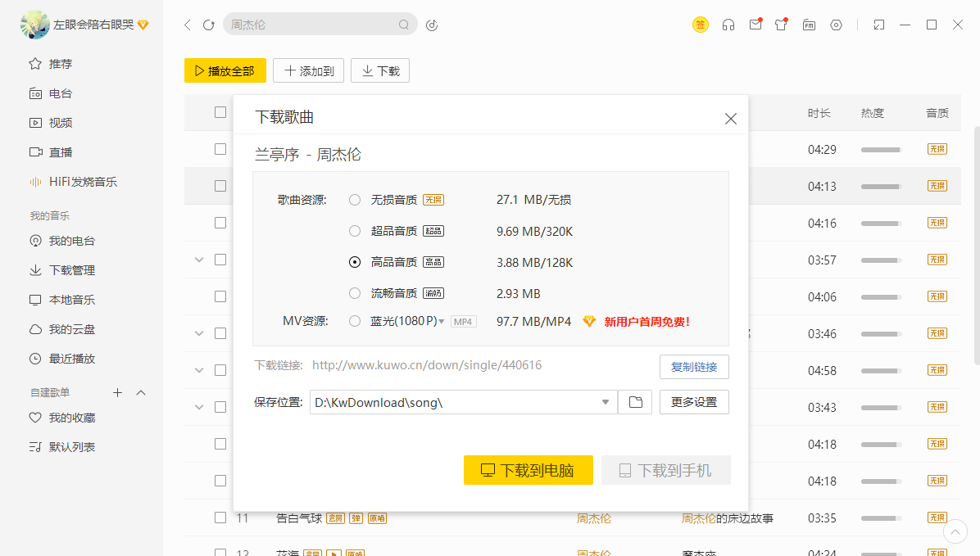
Task: Open the messages envelope icon
Action: coord(755,25)
